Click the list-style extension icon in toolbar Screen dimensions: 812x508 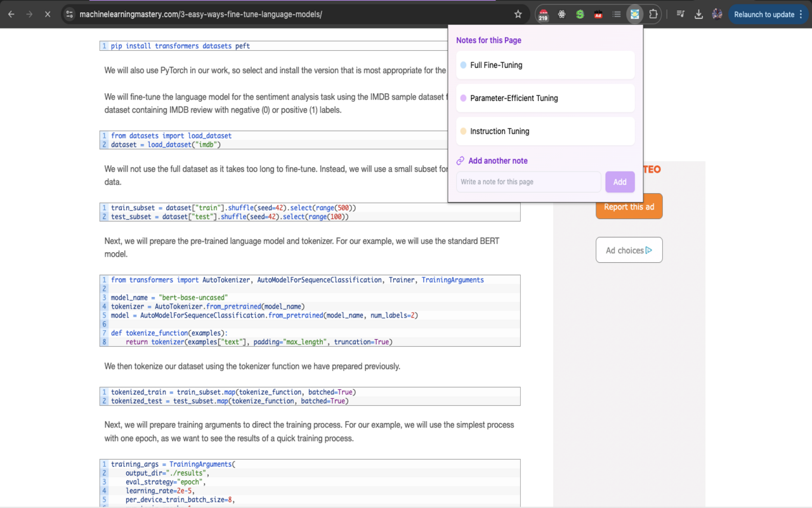(x=616, y=13)
